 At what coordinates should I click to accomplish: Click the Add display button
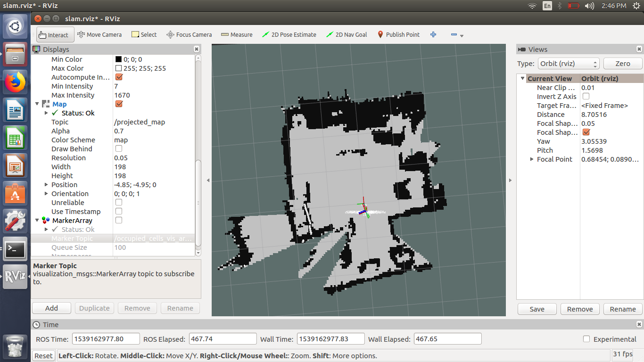click(x=51, y=308)
